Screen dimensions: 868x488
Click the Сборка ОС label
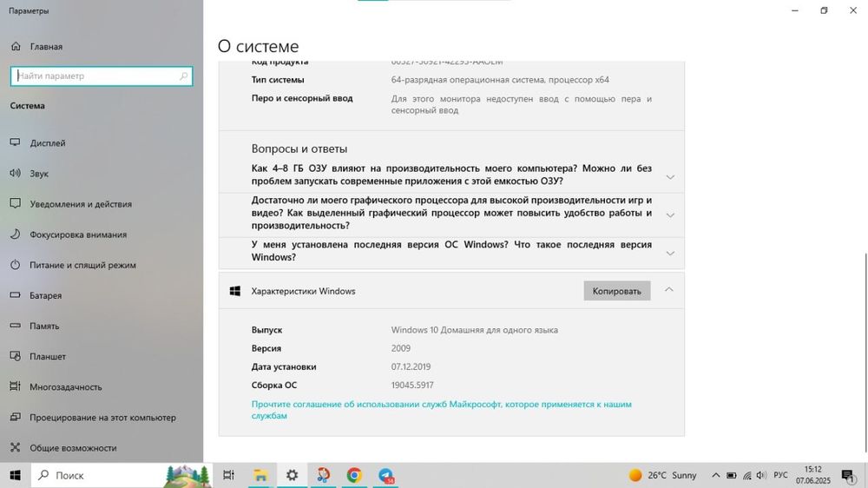click(274, 385)
